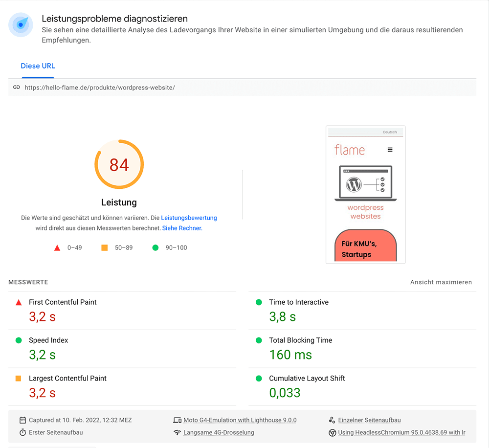Click the Total Blocking Time value 160 ms

click(x=290, y=355)
